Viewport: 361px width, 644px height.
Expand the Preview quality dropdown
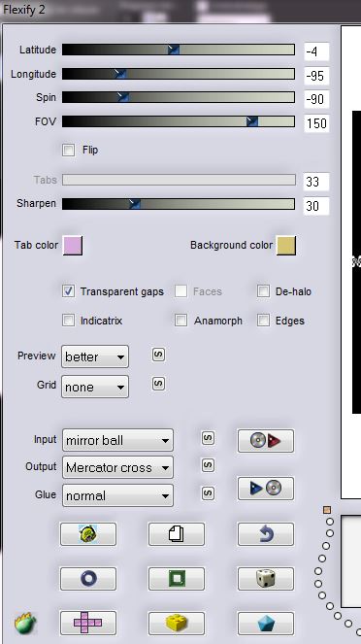tap(95, 356)
